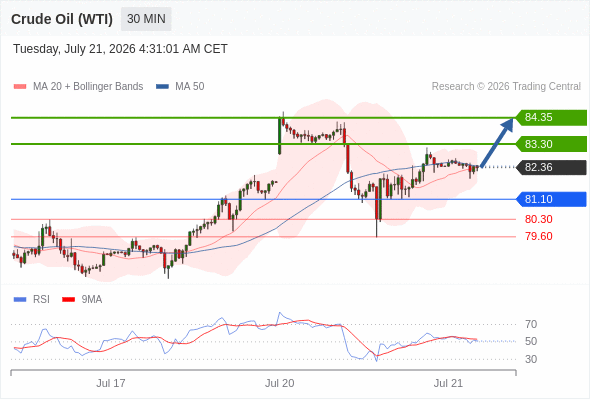Viewport: 590px width, 400px height.
Task: Click the MA 20 + Bollinger Bands legend swatch
Action: (x=20, y=87)
